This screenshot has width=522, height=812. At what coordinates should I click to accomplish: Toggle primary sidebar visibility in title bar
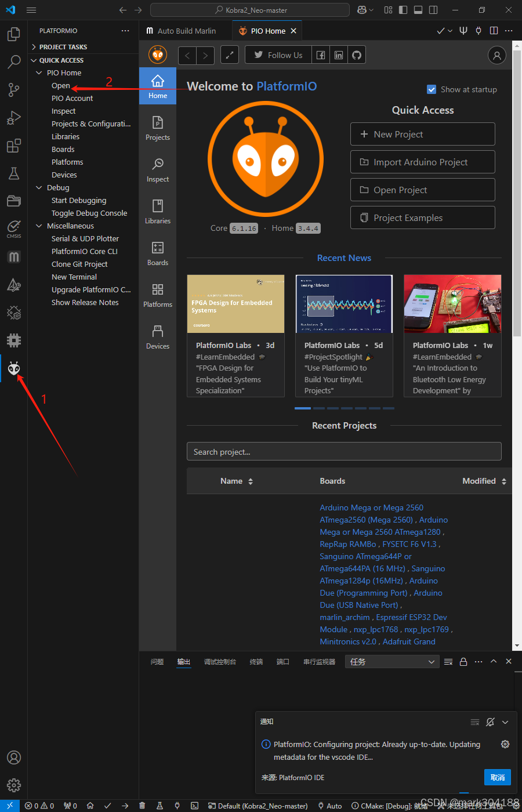403,10
